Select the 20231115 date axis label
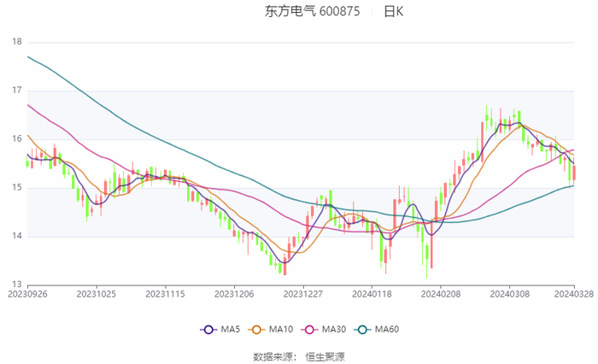This screenshot has height=364, width=598. 166,293
